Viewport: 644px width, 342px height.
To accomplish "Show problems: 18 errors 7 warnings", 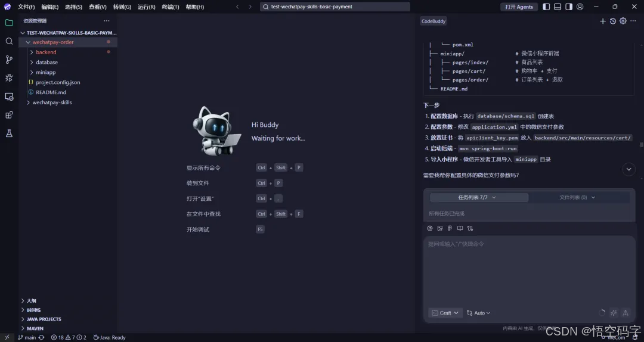I will click(x=69, y=337).
